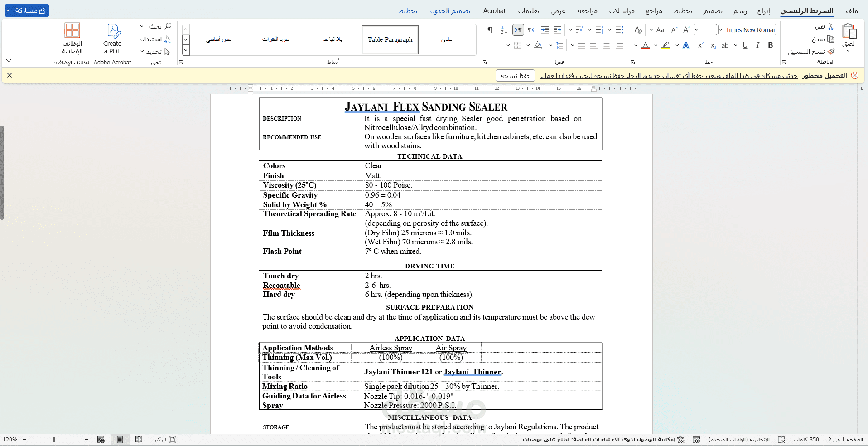Click the Numbering list icon
Image resolution: width=868 pixels, height=446 pixels.
pyautogui.click(x=599, y=30)
